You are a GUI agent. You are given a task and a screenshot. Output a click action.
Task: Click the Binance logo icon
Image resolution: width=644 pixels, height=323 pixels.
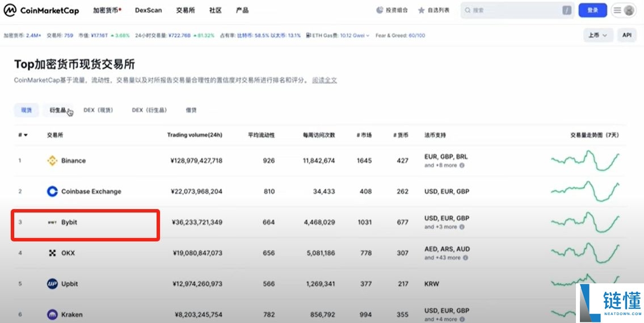click(x=52, y=160)
